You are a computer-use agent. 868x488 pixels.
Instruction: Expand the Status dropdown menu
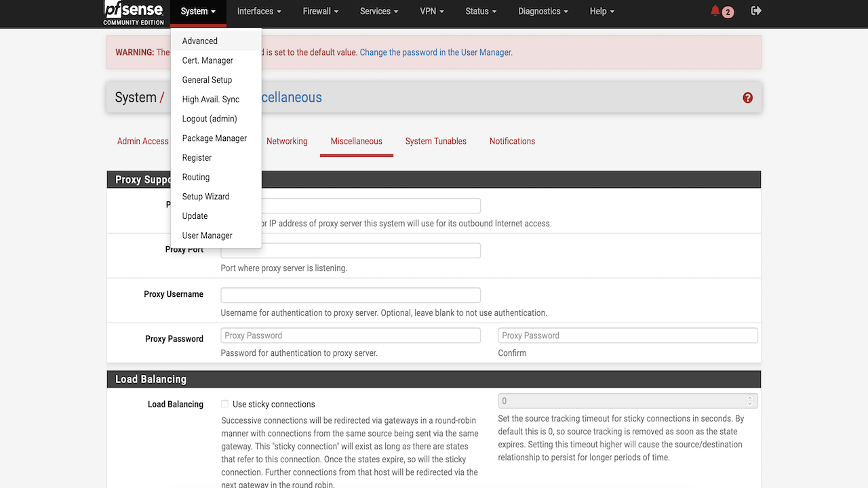point(481,12)
